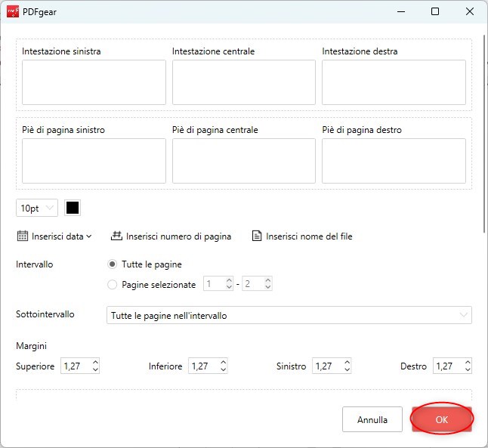Open the Inserisci data dropdown arrow
The height and width of the screenshot is (448, 488).
click(x=89, y=236)
